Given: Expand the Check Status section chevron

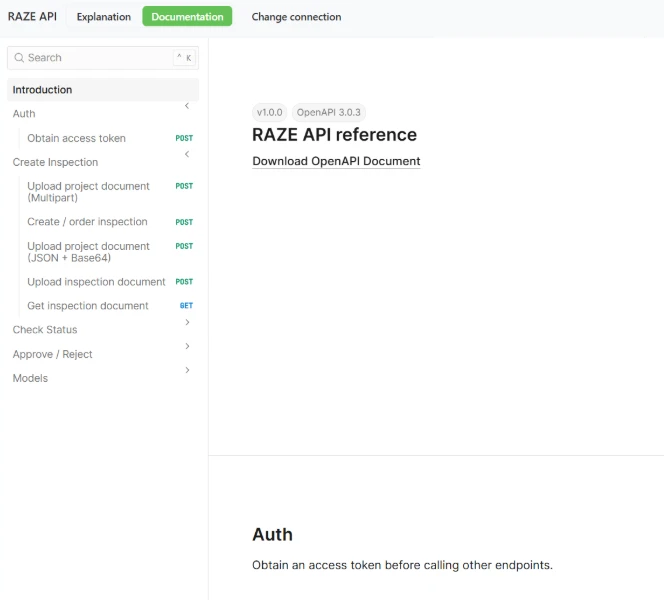Looking at the screenshot, I should (187, 322).
